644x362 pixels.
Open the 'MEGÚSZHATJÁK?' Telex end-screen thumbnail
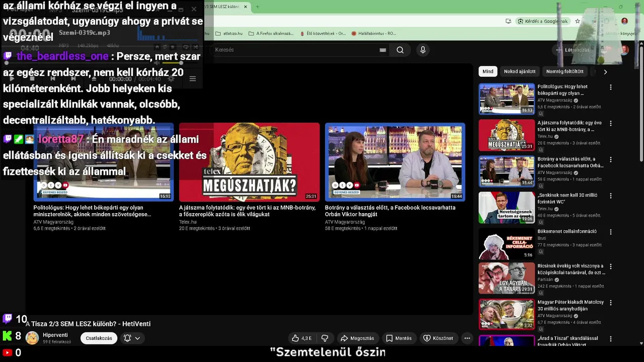(x=249, y=162)
